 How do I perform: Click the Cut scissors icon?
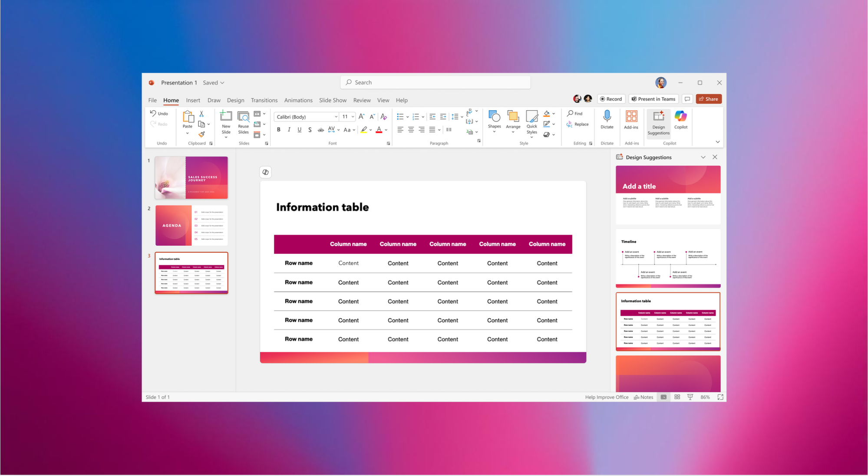[201, 114]
